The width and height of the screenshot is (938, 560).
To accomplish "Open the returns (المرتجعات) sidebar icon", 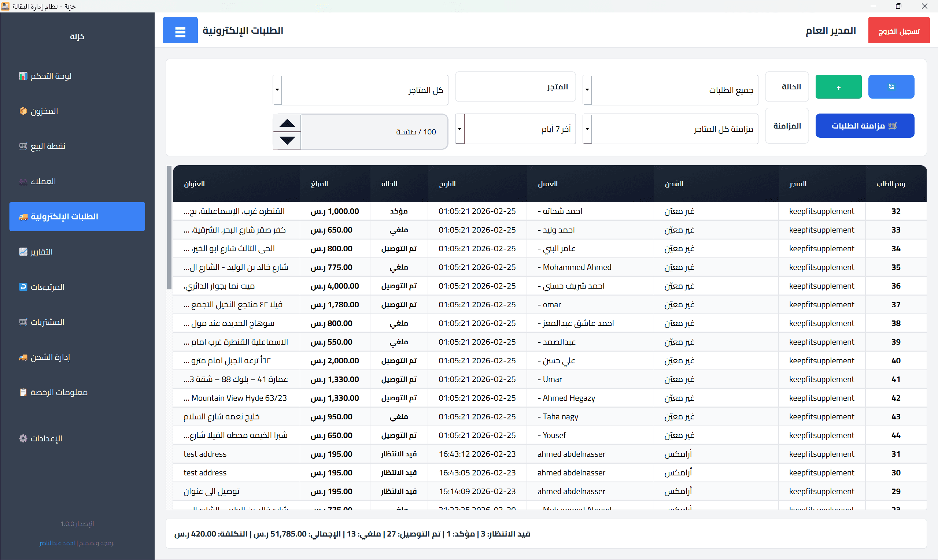I will [23, 287].
